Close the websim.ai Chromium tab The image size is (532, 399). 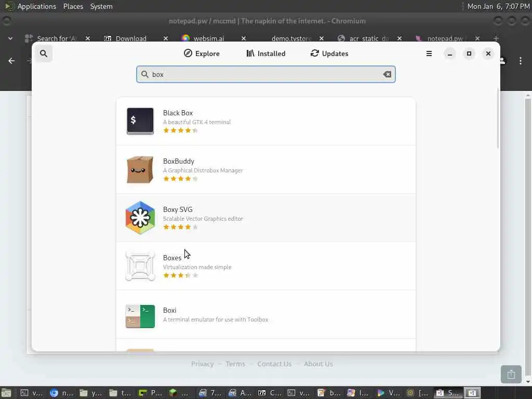[244, 38]
